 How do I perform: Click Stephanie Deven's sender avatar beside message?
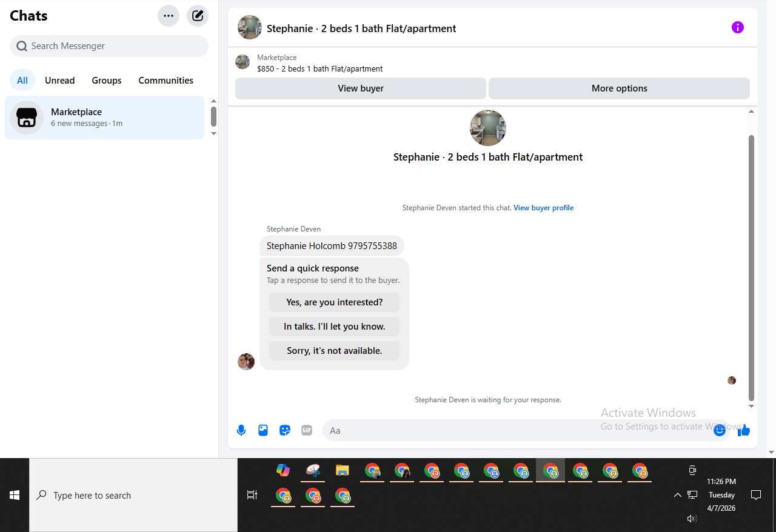tap(246, 362)
